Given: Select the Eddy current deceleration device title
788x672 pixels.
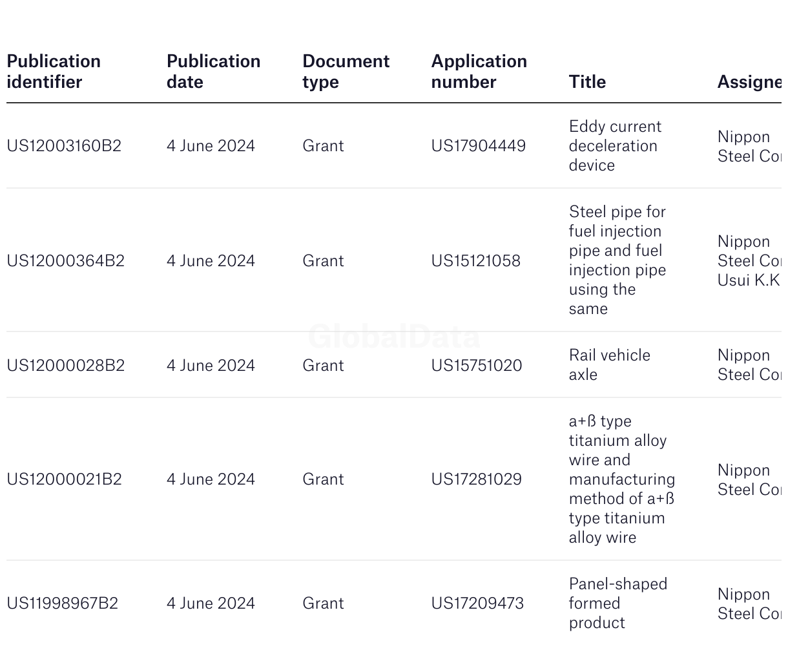Looking at the screenshot, I should (x=616, y=146).
